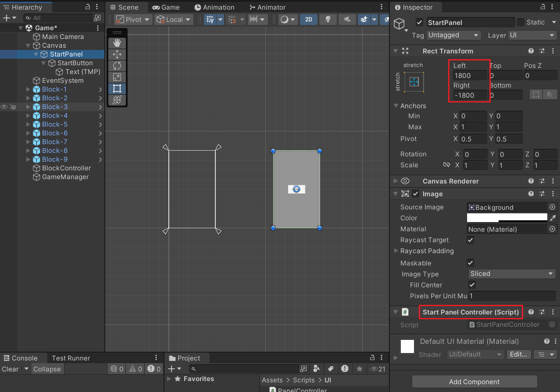Image resolution: width=560 pixels, height=392 pixels.
Task: Switch to the Animation tab
Action: [214, 7]
